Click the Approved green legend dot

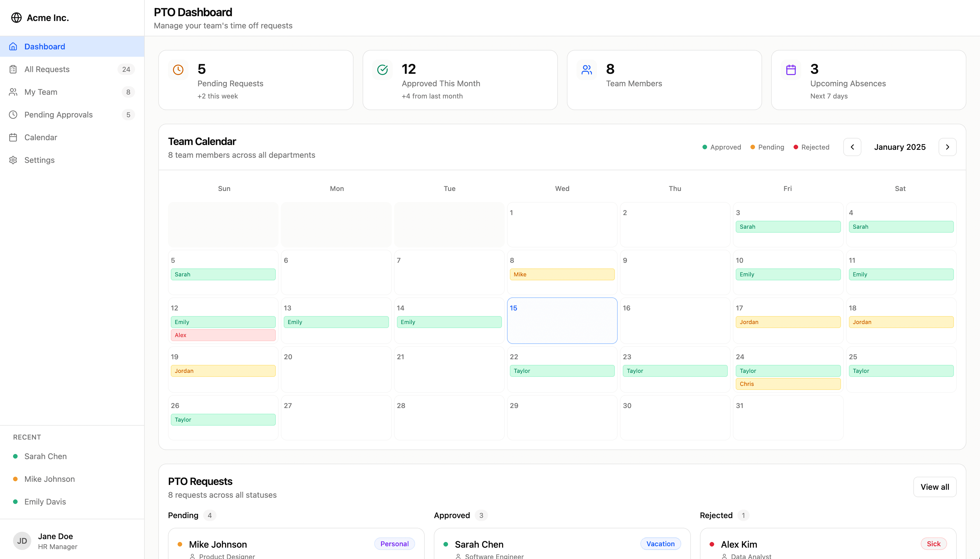pos(705,147)
